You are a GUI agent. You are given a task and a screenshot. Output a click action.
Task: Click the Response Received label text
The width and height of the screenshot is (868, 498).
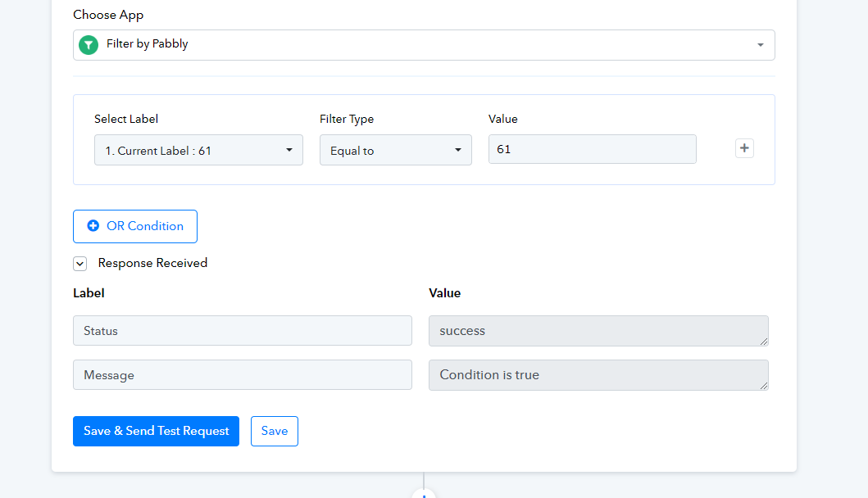pyautogui.click(x=152, y=263)
